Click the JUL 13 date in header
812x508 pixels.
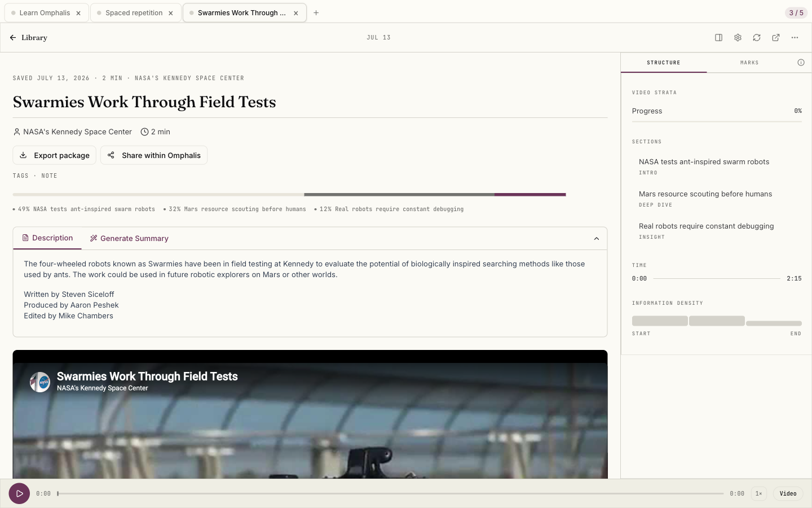378,38
